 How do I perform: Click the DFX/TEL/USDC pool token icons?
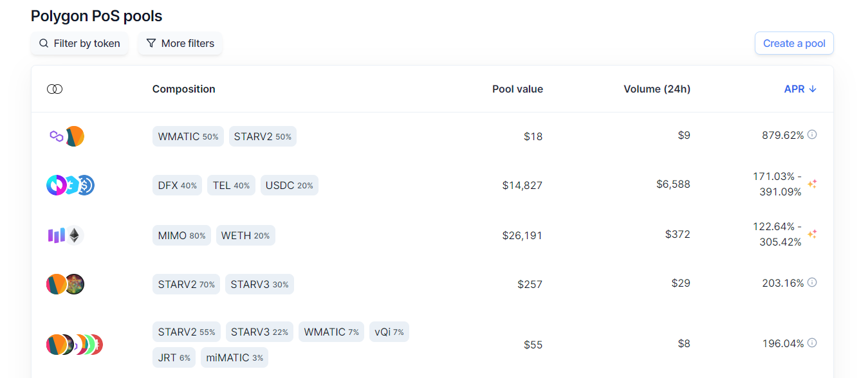click(x=71, y=186)
